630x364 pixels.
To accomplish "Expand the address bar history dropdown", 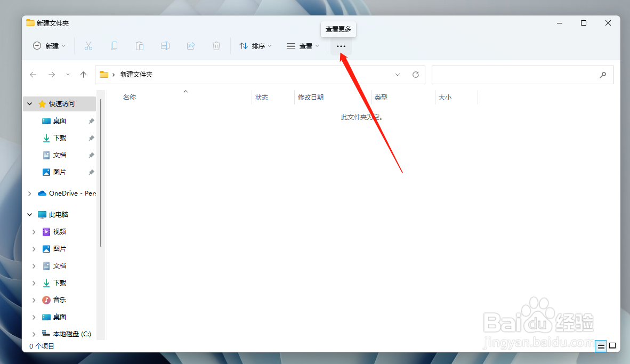I will 398,75.
